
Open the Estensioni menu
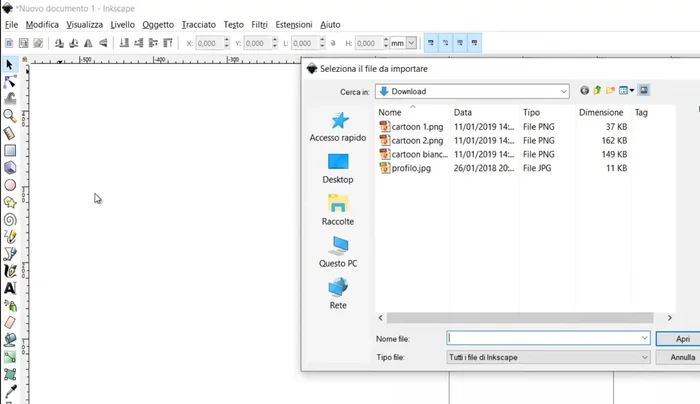coord(294,25)
